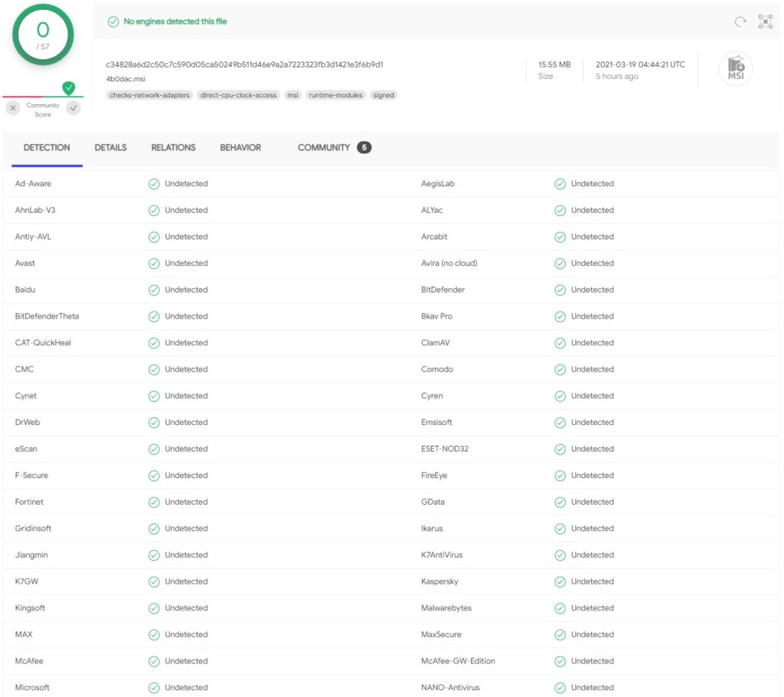
Task: Click the Undetected result for ALYac
Action: coord(592,210)
